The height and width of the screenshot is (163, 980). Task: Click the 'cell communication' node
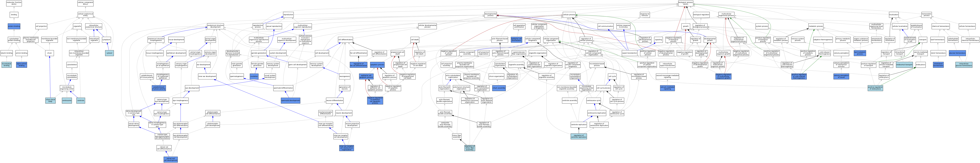[x=605, y=26]
